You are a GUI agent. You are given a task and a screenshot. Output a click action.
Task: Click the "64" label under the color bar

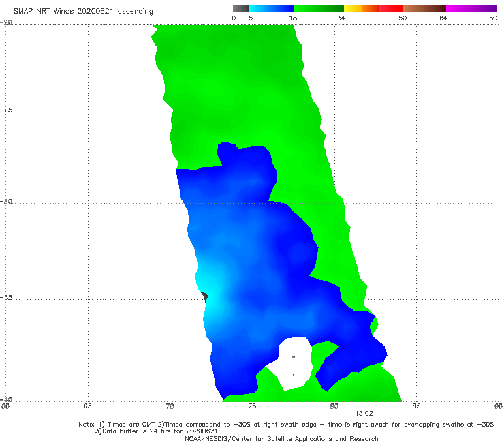pos(443,18)
